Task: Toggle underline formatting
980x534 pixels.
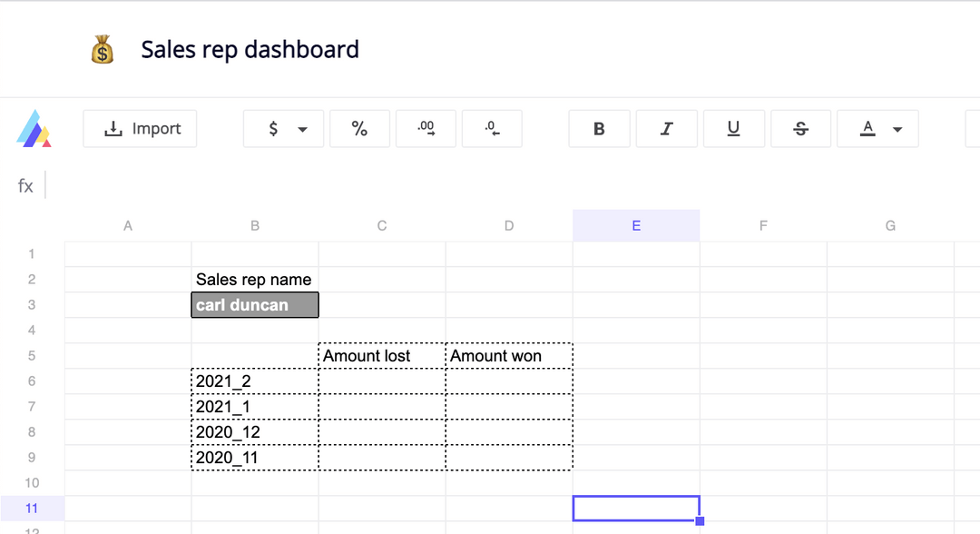Action: click(x=733, y=128)
